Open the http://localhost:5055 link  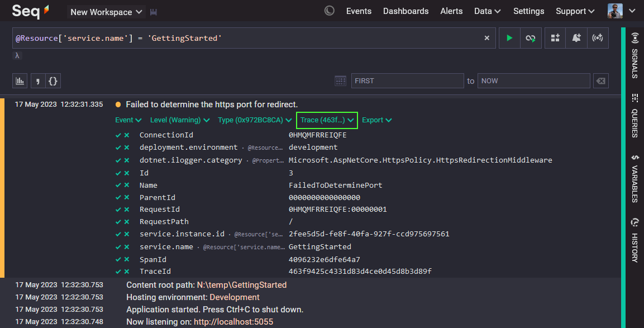pos(233,322)
